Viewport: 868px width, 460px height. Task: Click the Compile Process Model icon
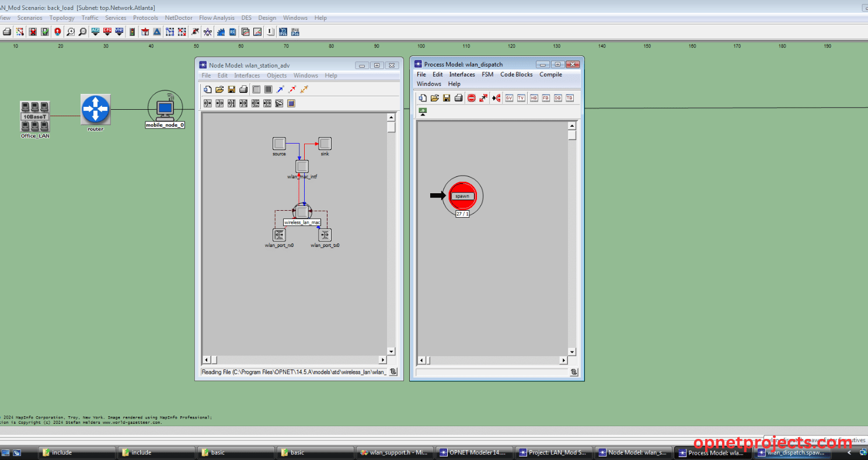[x=423, y=111]
